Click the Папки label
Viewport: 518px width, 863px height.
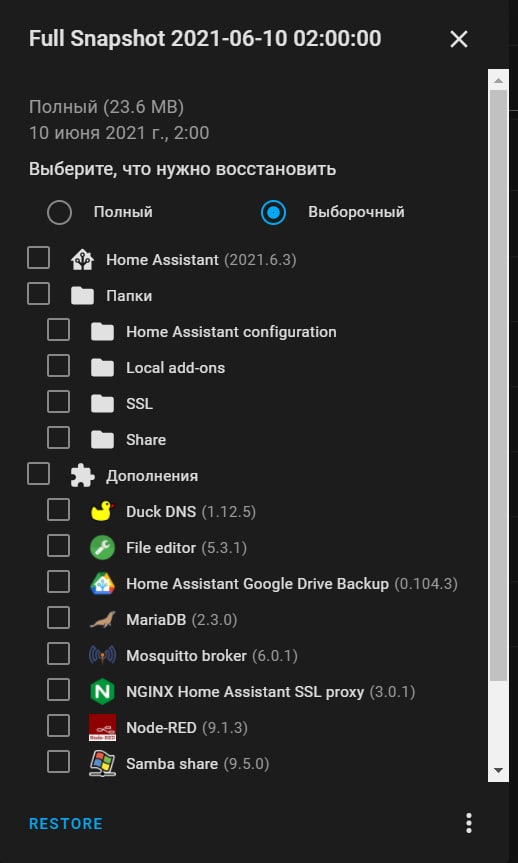click(x=129, y=296)
